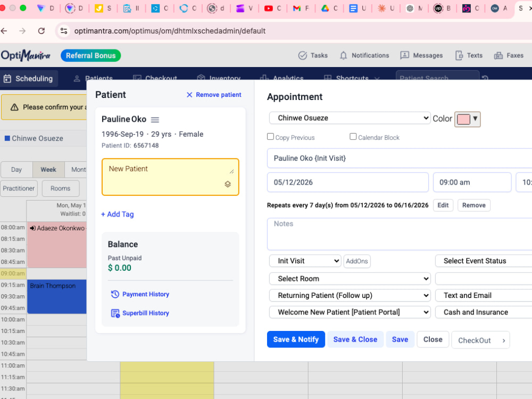
Task: Click the Save button
Action: [400, 339]
